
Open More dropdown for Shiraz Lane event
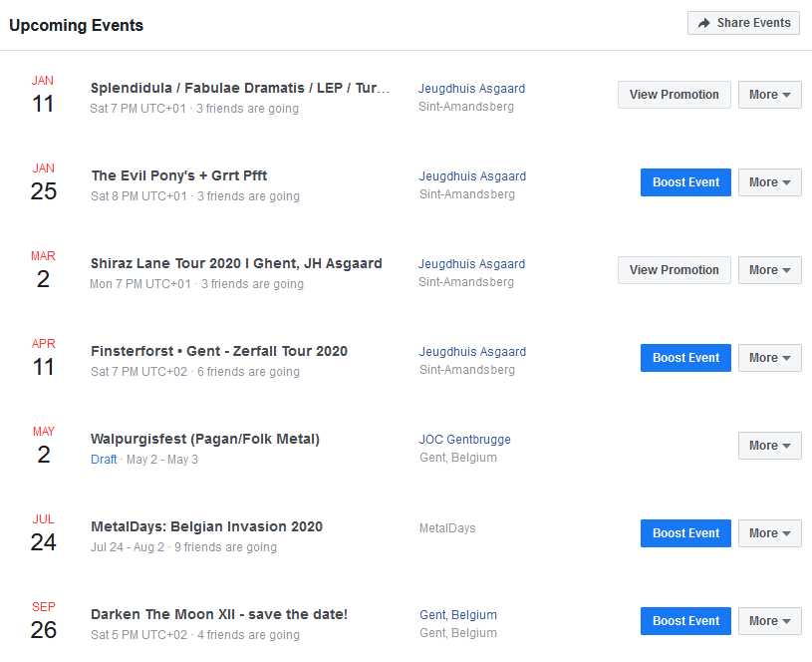(x=769, y=270)
